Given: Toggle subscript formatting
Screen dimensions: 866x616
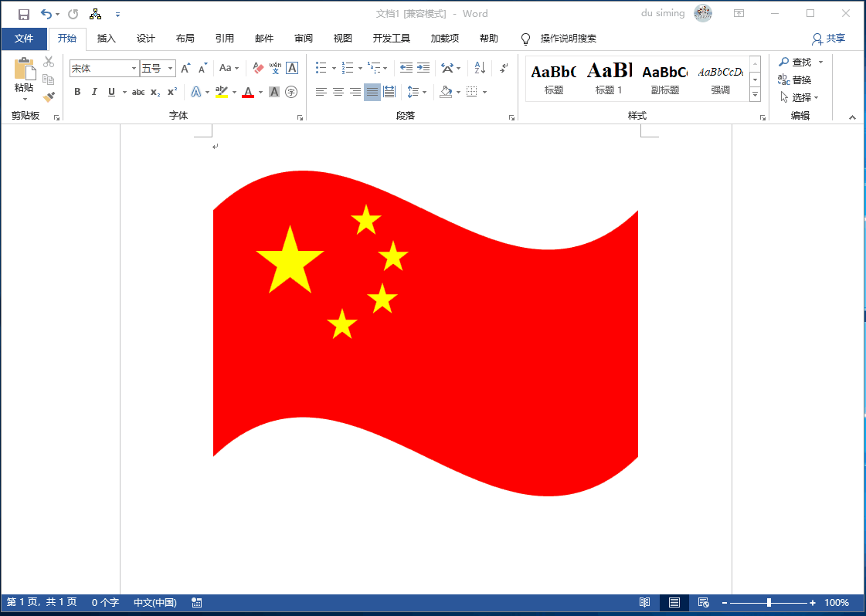Looking at the screenshot, I should (x=155, y=92).
